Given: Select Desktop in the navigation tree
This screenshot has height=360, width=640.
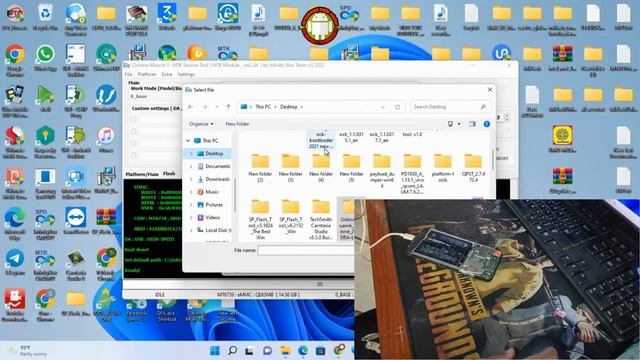Looking at the screenshot, I should 211,153.
